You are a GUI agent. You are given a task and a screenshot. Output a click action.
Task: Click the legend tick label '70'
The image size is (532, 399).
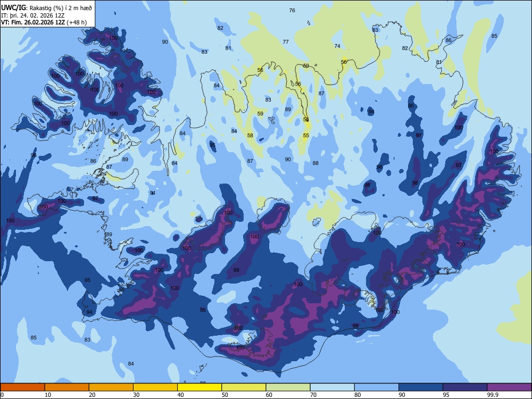(313, 395)
